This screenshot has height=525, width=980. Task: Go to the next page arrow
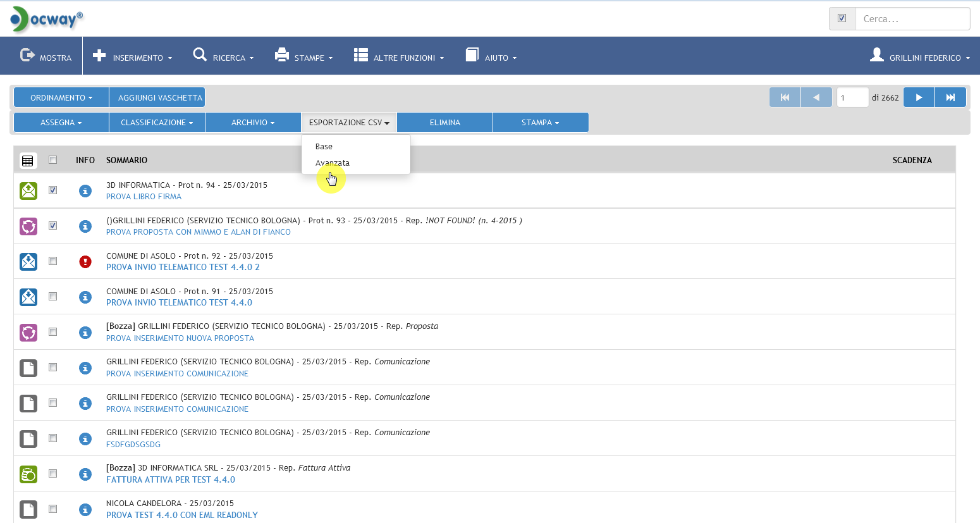click(x=919, y=97)
